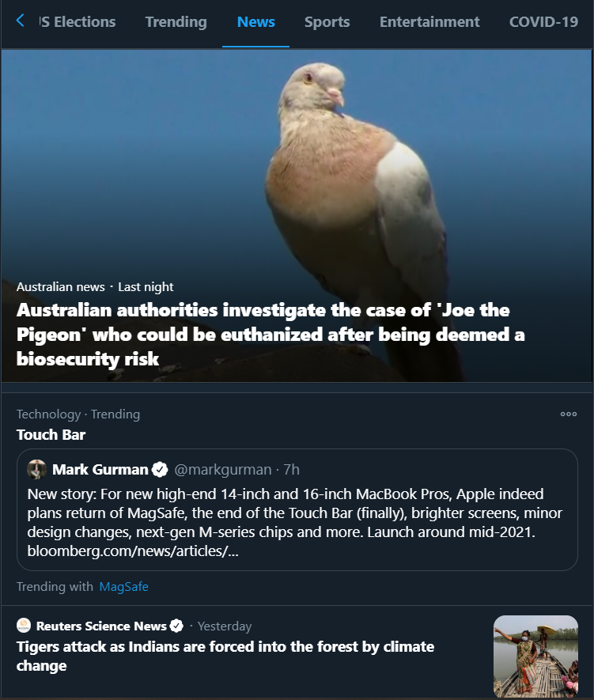Viewport: 594px width, 700px height.
Task: Select the News tab
Action: 255,22
